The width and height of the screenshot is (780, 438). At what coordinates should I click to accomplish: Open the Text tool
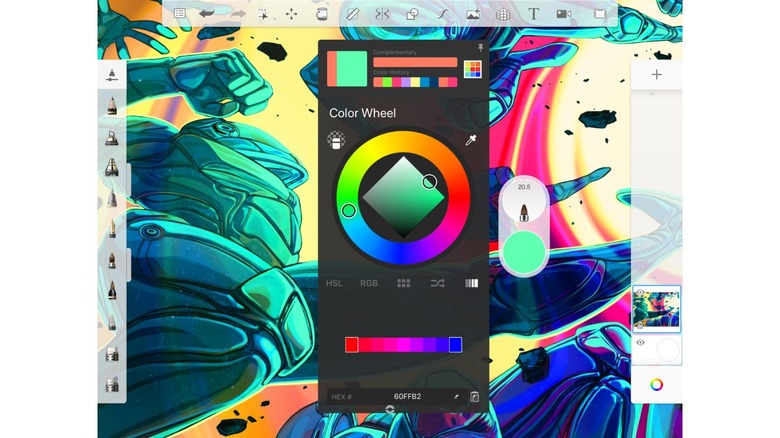[534, 14]
